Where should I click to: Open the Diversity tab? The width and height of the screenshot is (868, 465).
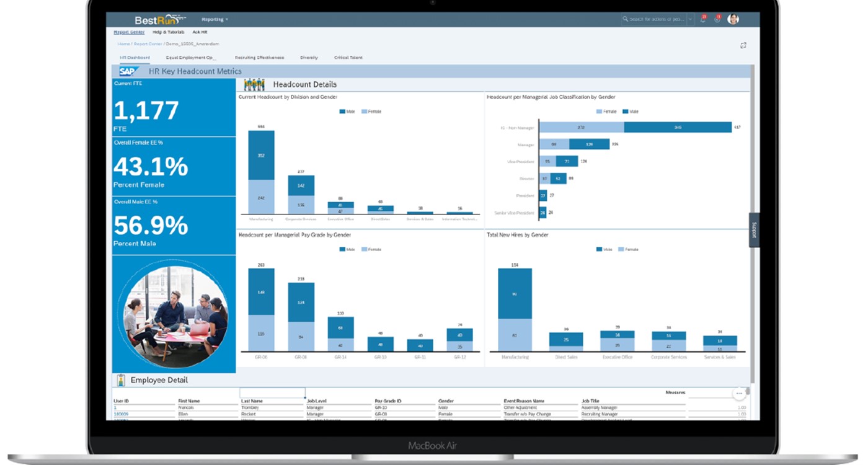(309, 58)
